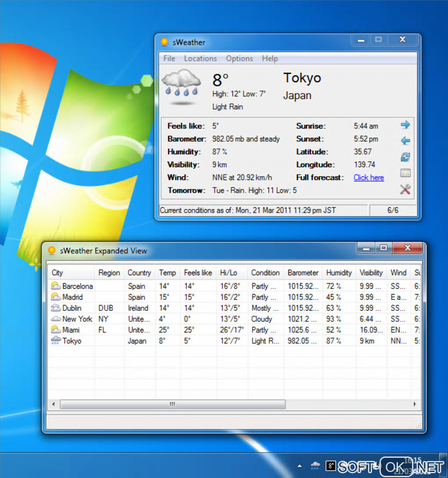This screenshot has width=448, height=478.
Task: Open settings via wrench and screwdriver icon
Action: pyautogui.click(x=405, y=190)
